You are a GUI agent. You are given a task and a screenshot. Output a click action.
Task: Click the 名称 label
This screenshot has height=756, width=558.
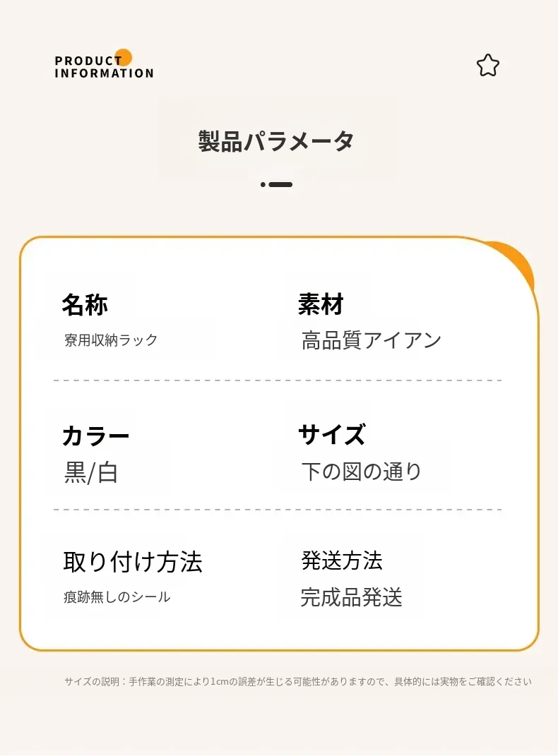click(85, 305)
